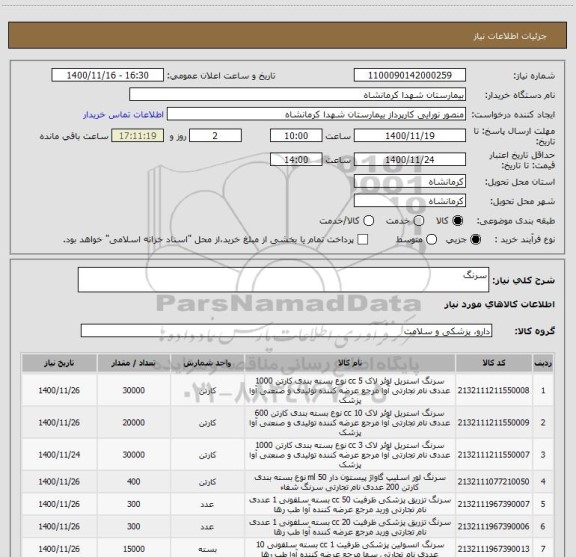This screenshot has height=557, width=576.
Task: Click the استان محل تحویل field کرمانشاه
Action: tap(410, 182)
